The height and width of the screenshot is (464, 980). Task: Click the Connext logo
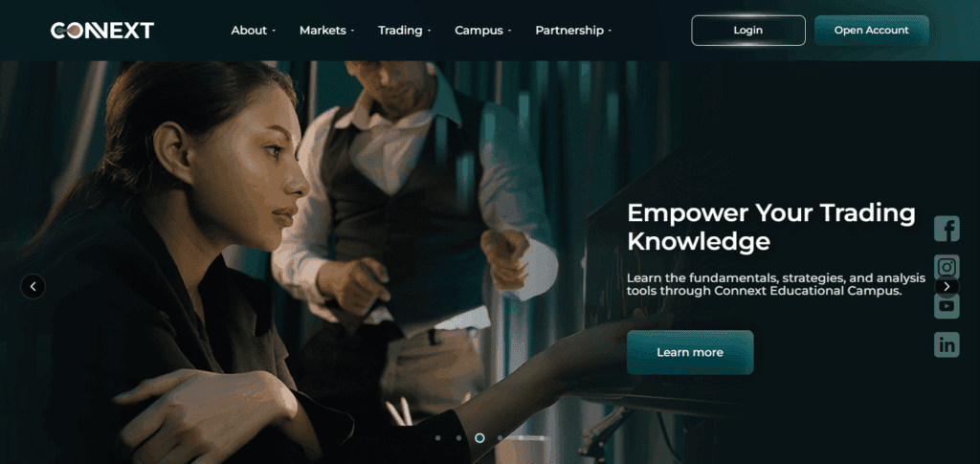point(102,30)
